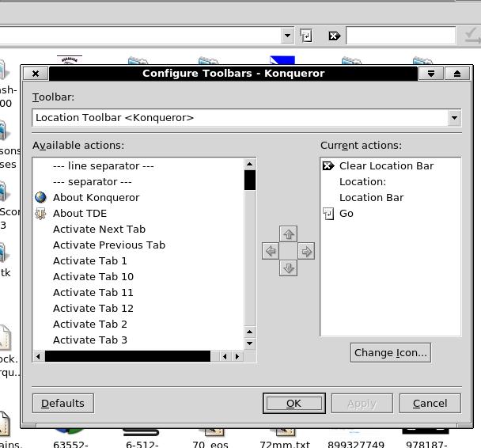
Task: Click the Location Toolbar <Konqueror> combo box
Action: coord(246,117)
